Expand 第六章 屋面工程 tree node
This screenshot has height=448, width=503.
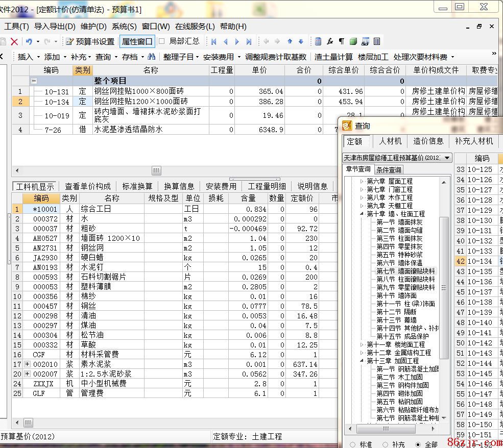362,181
